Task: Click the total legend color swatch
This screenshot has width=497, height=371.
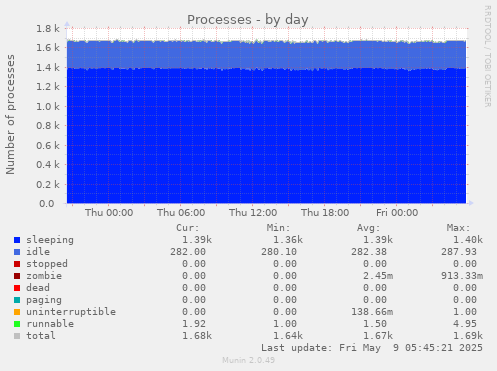Action: point(17,336)
